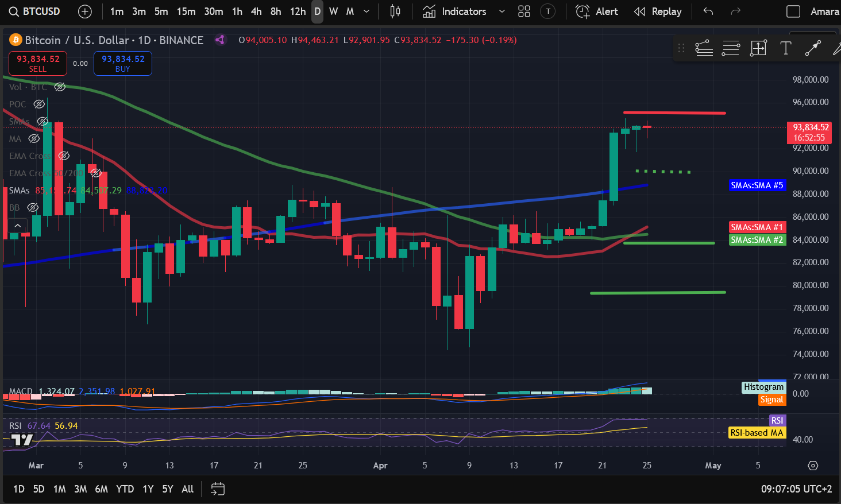This screenshot has width=841, height=504.
Task: Click the orange Bitcoin logo
Action: point(16,40)
